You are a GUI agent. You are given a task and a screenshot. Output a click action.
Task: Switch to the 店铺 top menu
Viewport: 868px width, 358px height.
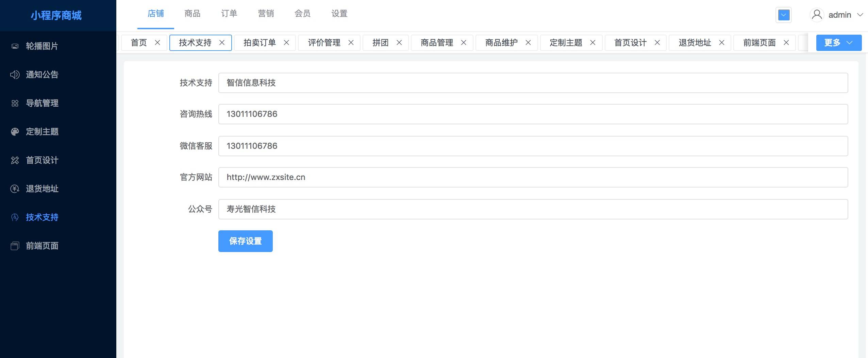coord(156,14)
